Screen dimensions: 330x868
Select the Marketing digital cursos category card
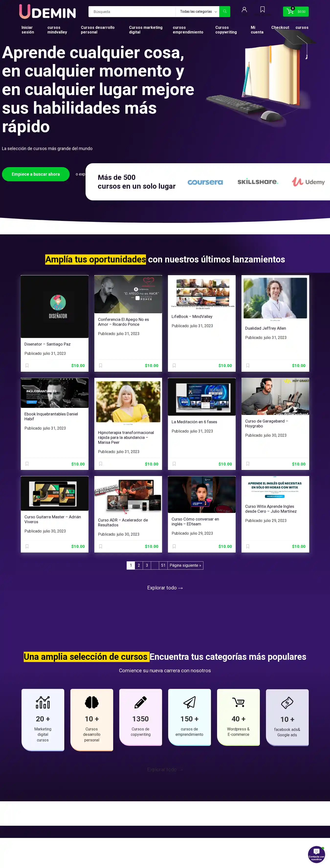pyautogui.click(x=43, y=719)
